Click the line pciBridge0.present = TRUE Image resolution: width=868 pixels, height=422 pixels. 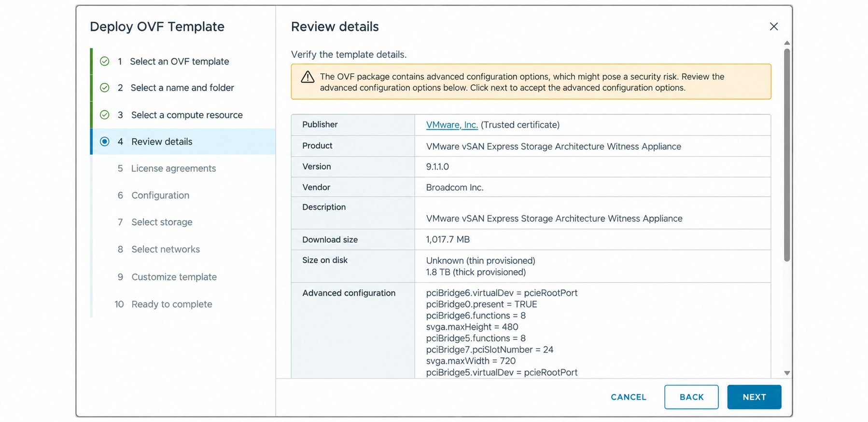pos(482,304)
